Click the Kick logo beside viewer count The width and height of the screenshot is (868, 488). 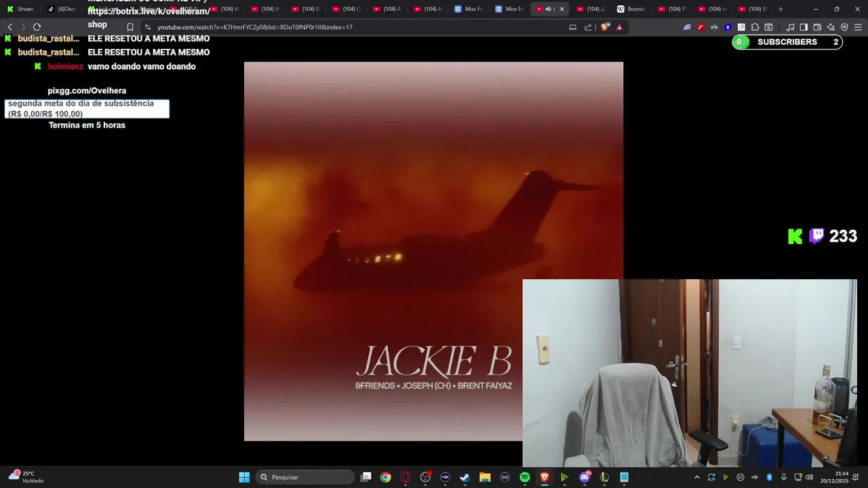795,237
